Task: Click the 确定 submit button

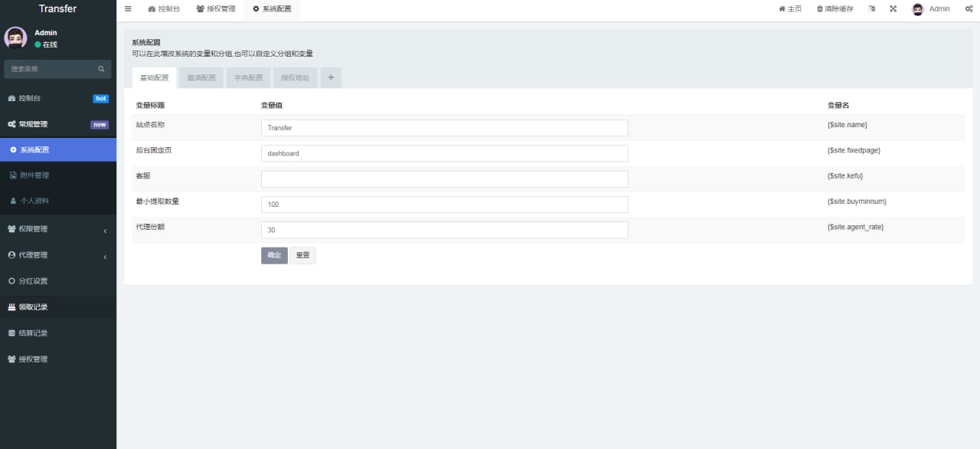Action: [x=274, y=255]
